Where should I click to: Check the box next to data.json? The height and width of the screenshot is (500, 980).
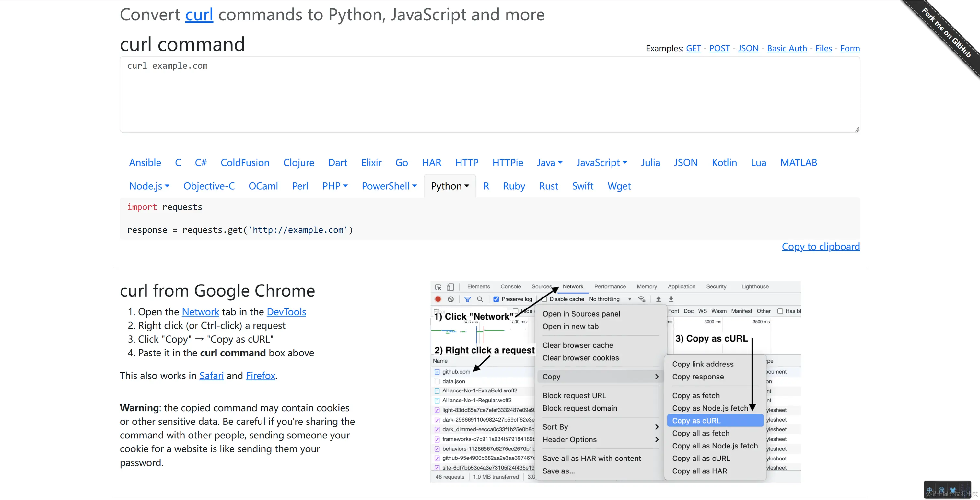(x=437, y=381)
